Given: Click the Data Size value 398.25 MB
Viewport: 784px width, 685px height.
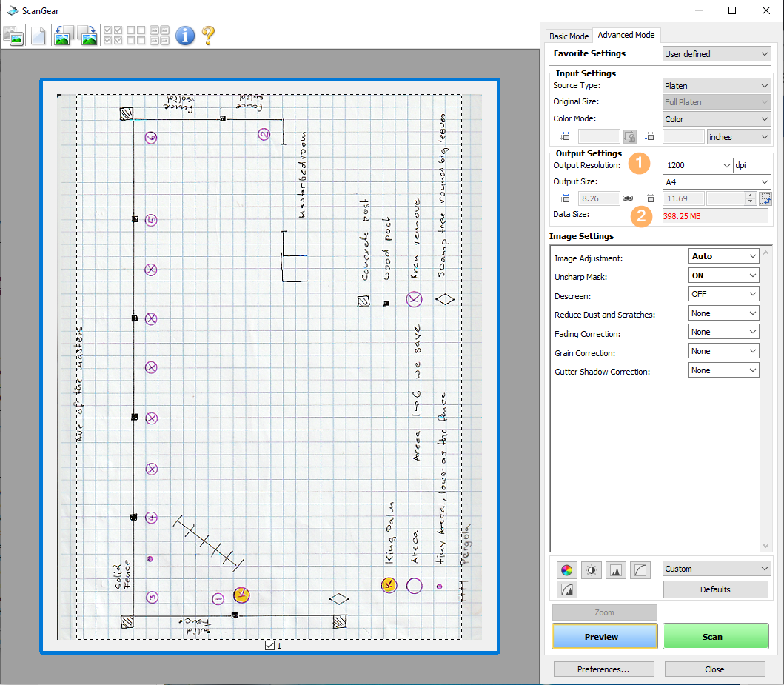Looking at the screenshot, I should (682, 216).
